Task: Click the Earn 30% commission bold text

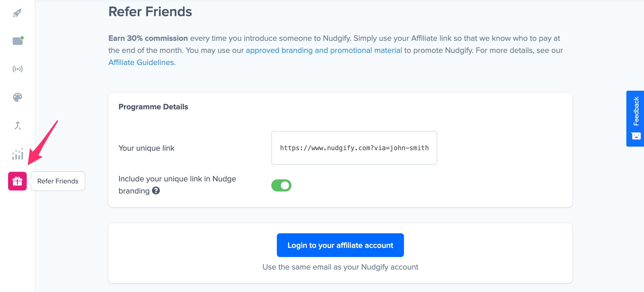Action: coord(148,38)
